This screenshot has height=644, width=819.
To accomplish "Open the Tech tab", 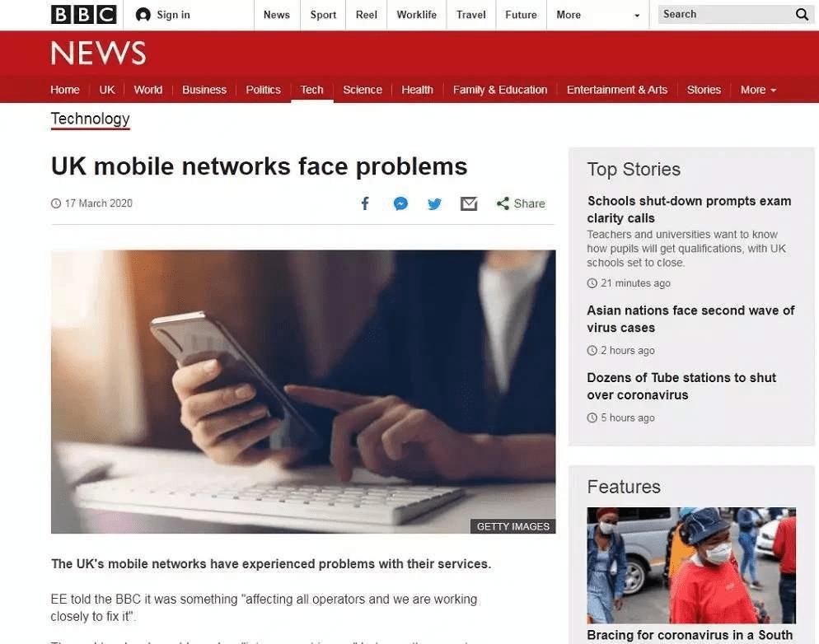I will [311, 90].
